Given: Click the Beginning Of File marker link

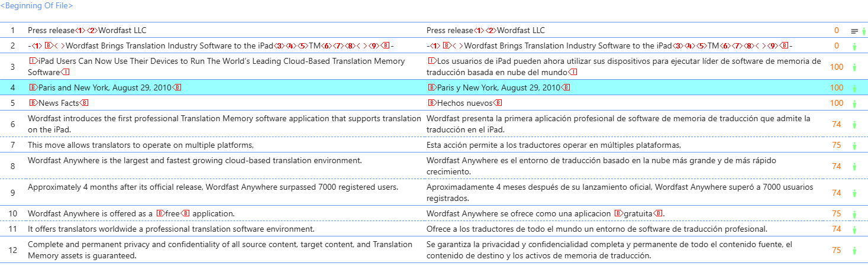Looking at the screenshot, I should 37,6.
